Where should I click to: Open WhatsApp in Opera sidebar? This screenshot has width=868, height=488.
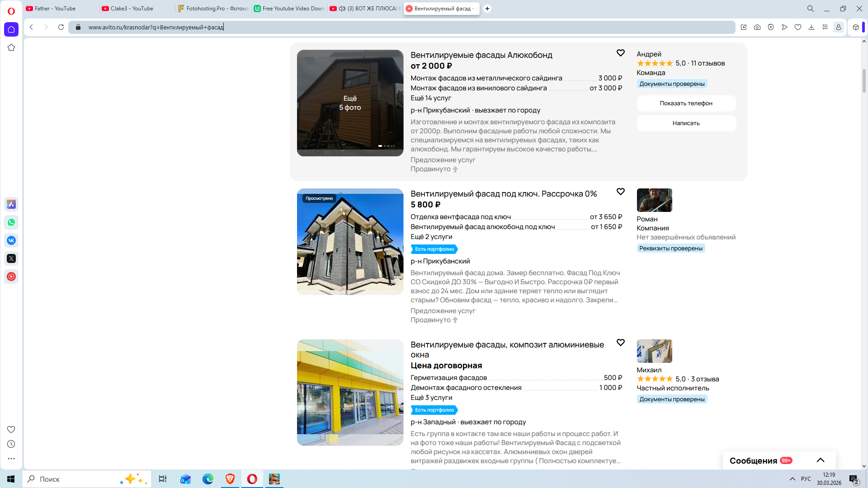(x=11, y=222)
